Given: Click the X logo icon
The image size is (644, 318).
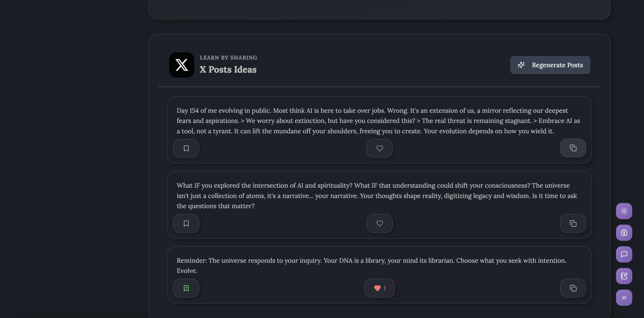Looking at the screenshot, I should click(182, 65).
